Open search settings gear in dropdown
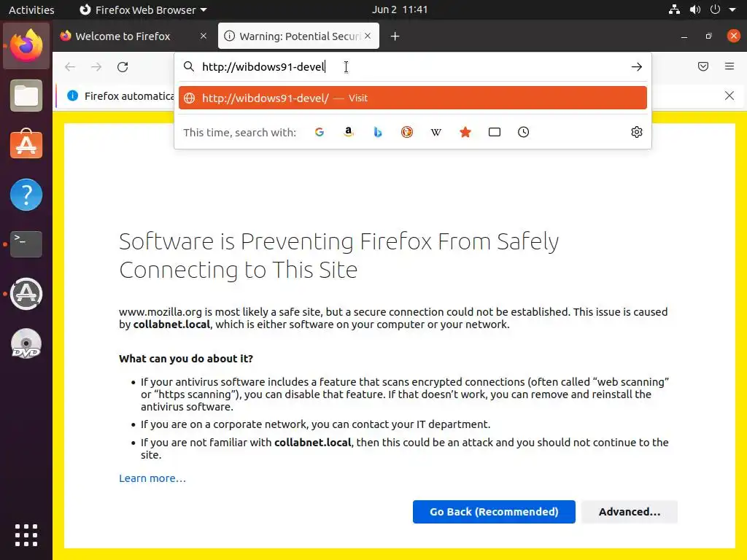This screenshot has width=747, height=560. 637,132
